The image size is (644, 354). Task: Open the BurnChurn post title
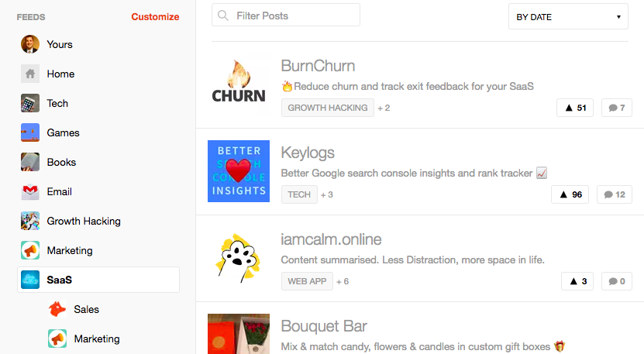pyautogui.click(x=318, y=66)
